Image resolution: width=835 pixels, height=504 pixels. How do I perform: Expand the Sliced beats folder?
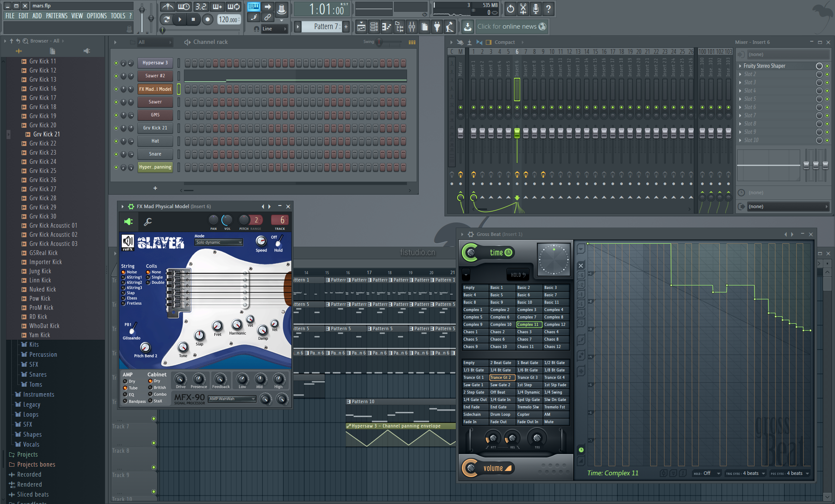coord(33,494)
